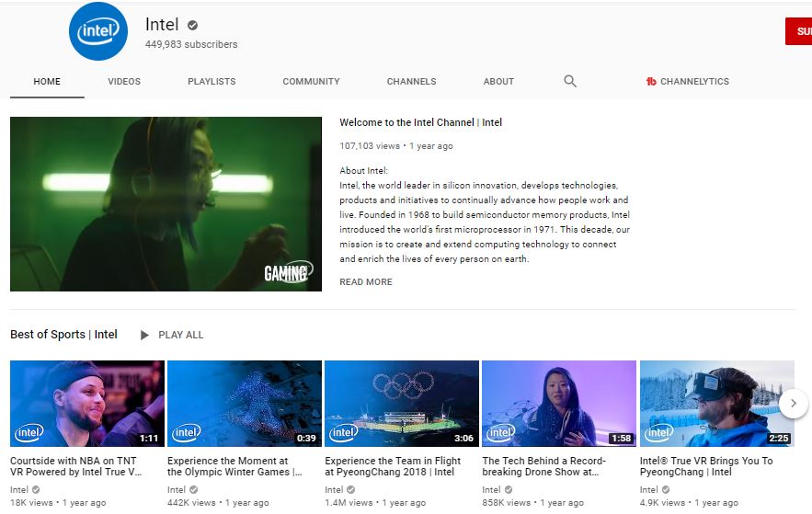Click title The Tech Behind a Record-breaking Drone
The image size is (812, 514).
click(543, 466)
